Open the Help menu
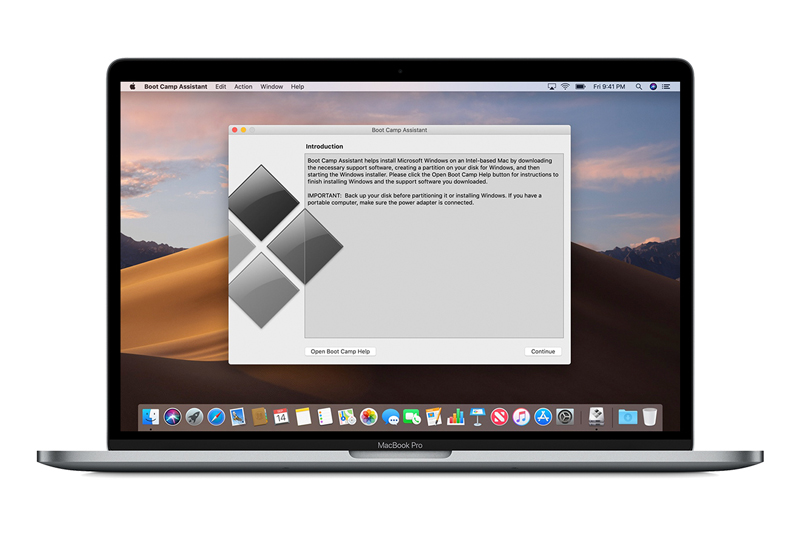This screenshot has width=800, height=533. [297, 87]
